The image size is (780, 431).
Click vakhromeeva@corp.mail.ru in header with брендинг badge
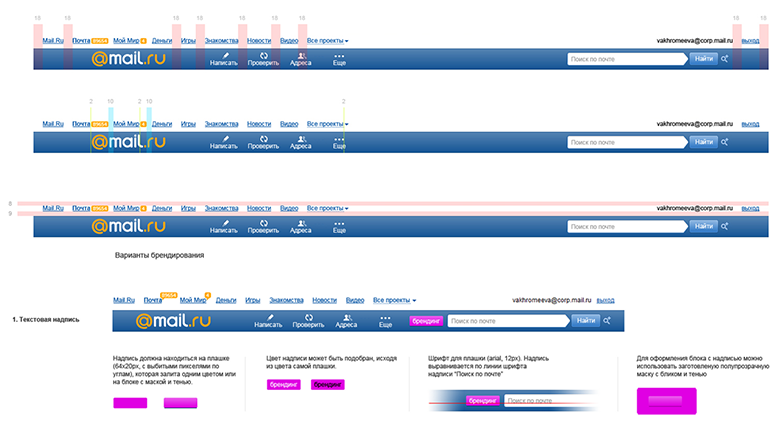(552, 300)
